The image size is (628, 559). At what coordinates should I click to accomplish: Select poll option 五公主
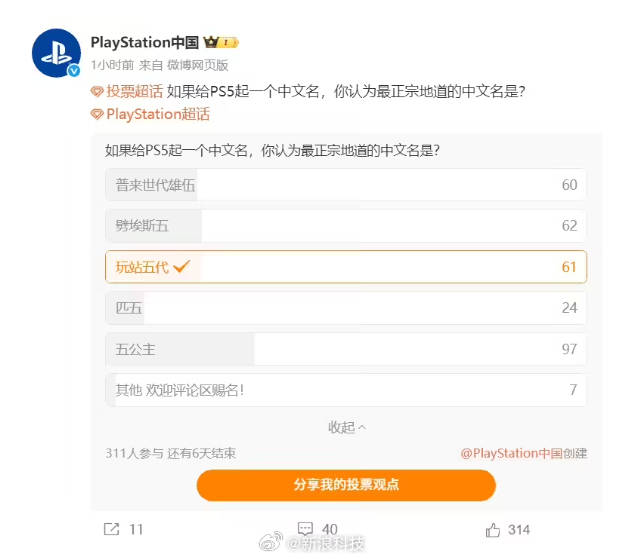(x=346, y=349)
